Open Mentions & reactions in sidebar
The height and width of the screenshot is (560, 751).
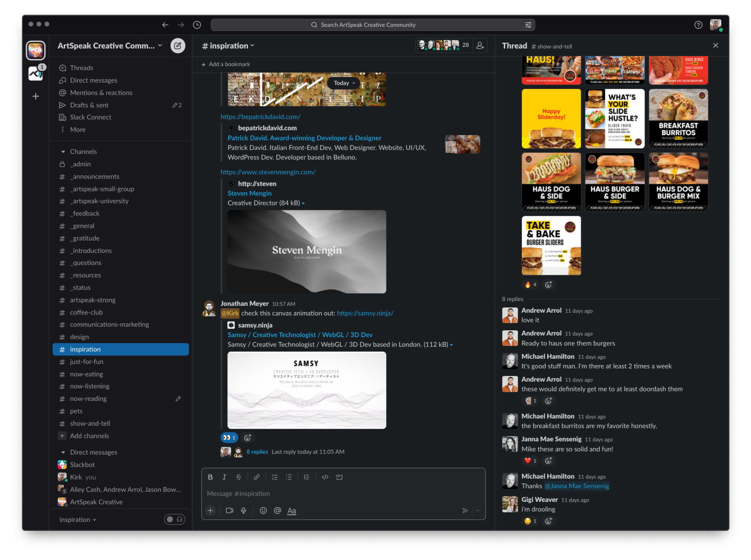[101, 93]
